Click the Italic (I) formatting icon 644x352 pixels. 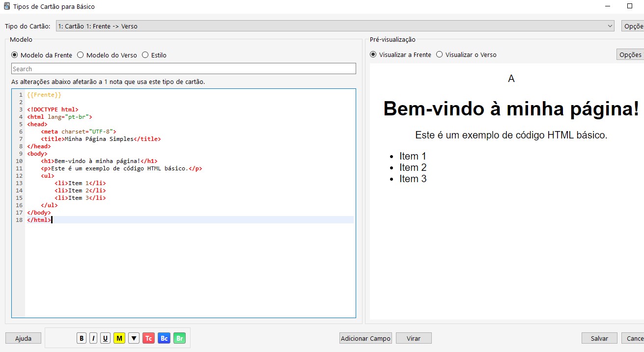pos(93,338)
